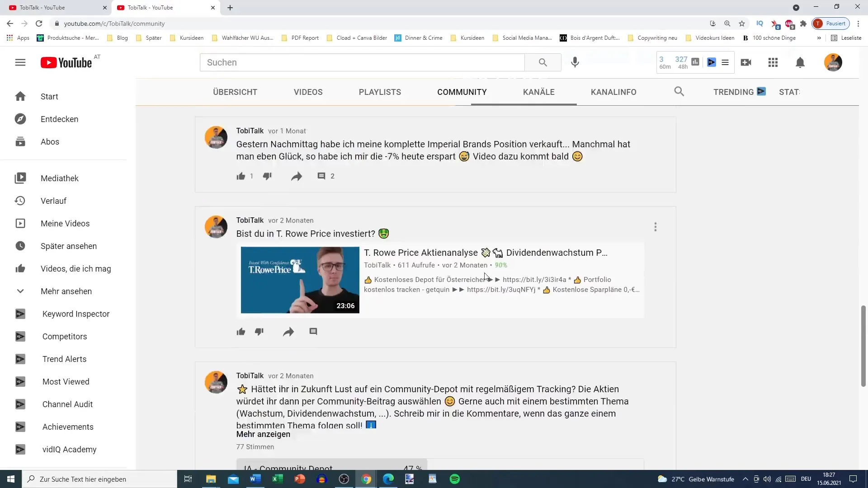Viewport: 868px width, 488px height.
Task: Expand the TobiTalk post Mehr anzeigen
Action: pos(263,434)
